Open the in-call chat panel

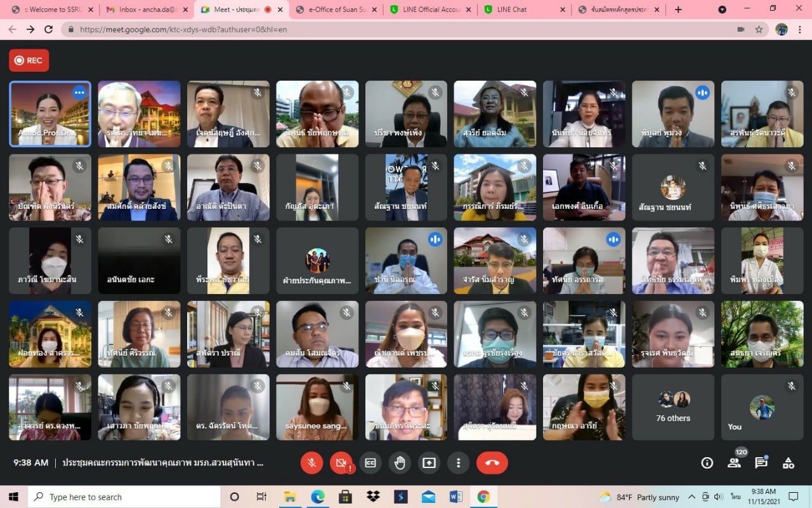[761, 463]
